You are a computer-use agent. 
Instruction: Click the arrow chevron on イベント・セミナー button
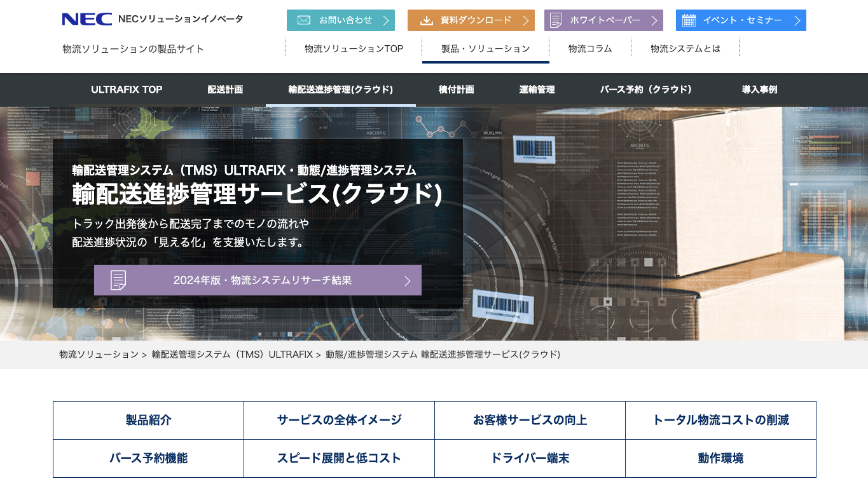point(797,20)
